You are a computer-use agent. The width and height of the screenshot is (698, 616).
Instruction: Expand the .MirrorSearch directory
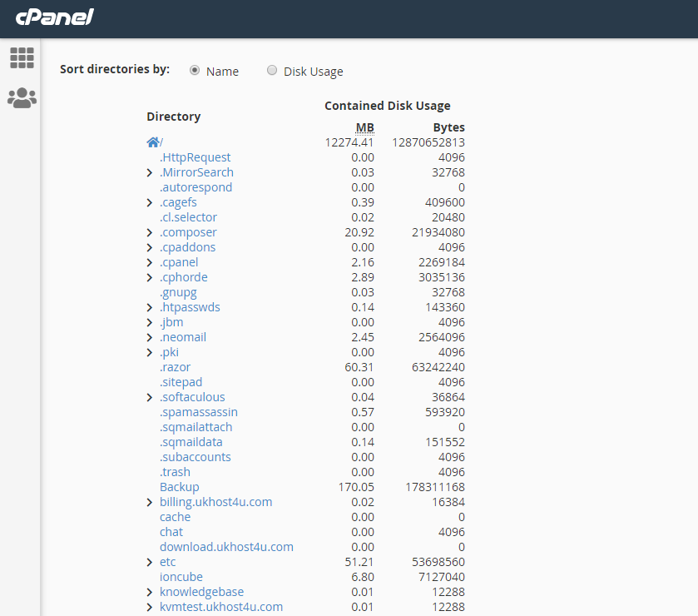point(150,173)
